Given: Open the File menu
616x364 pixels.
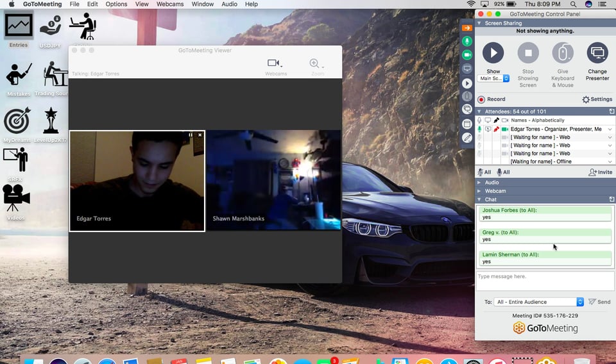Looking at the screenshot, I should click(74, 4).
